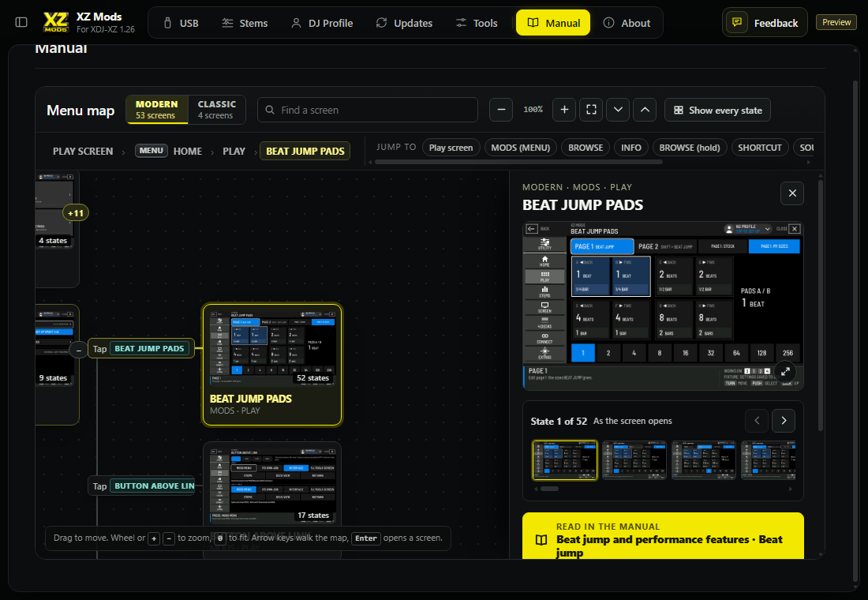Image resolution: width=868 pixels, height=600 pixels.
Task: Click the down chevron in map toolbar
Action: point(618,110)
